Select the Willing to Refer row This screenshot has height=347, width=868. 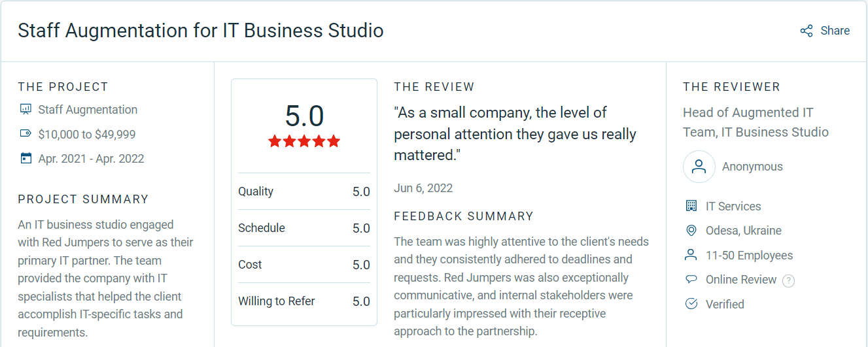pyautogui.click(x=304, y=301)
